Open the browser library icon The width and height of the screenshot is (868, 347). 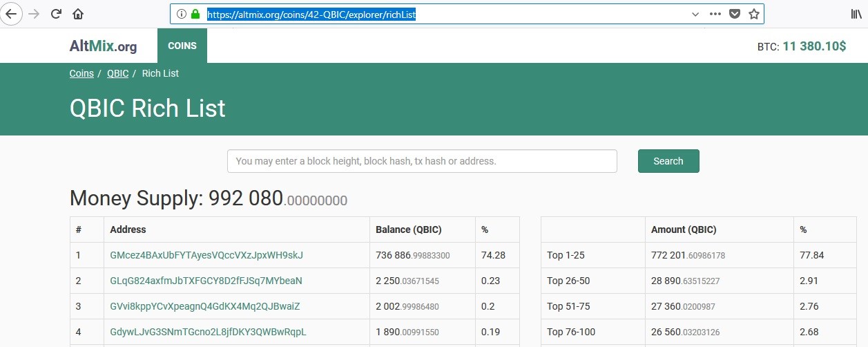coord(856,14)
